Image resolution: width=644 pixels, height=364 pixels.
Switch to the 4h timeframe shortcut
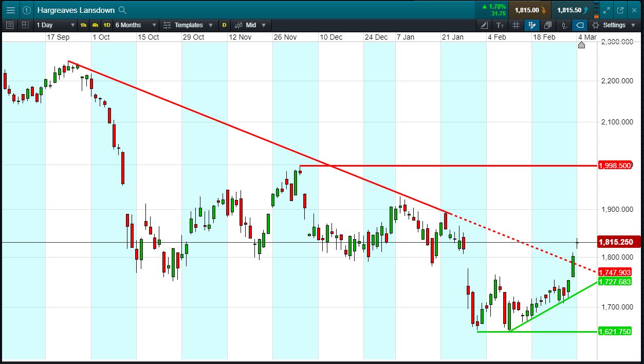coord(95,25)
